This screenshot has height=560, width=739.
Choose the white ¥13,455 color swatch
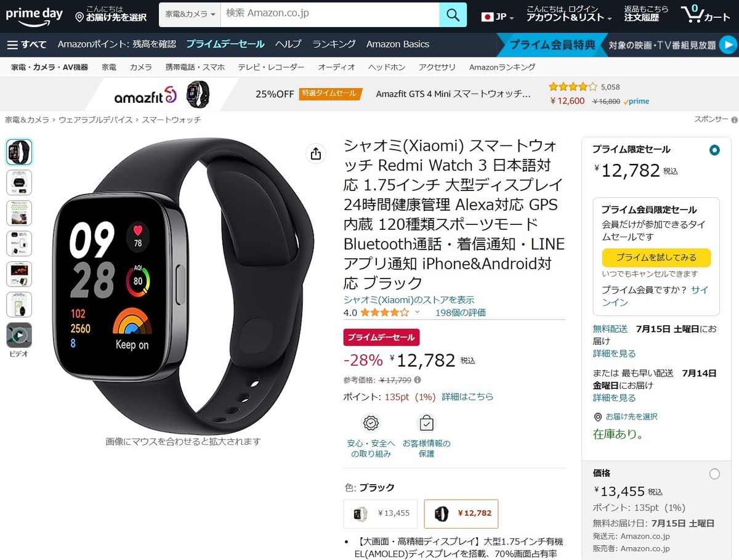pos(381,514)
